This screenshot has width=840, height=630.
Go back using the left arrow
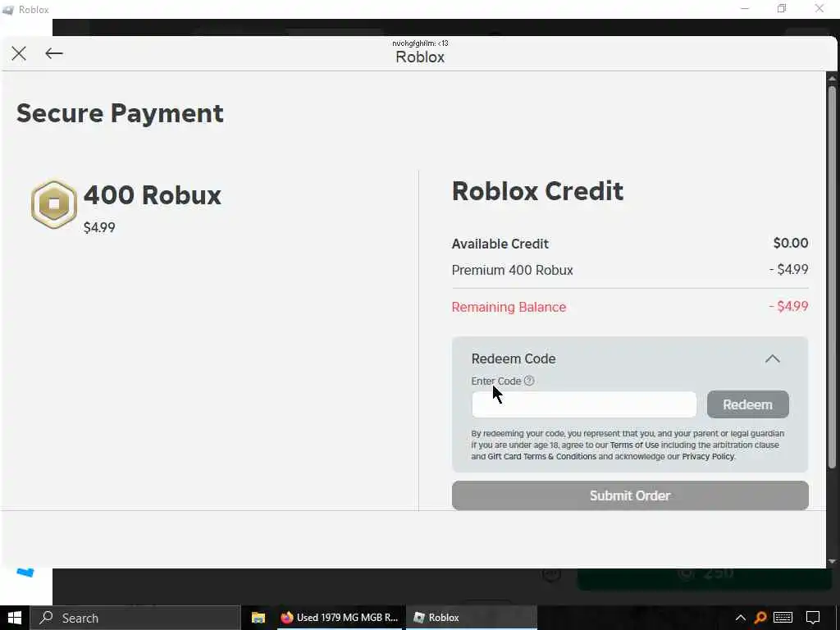tap(54, 53)
